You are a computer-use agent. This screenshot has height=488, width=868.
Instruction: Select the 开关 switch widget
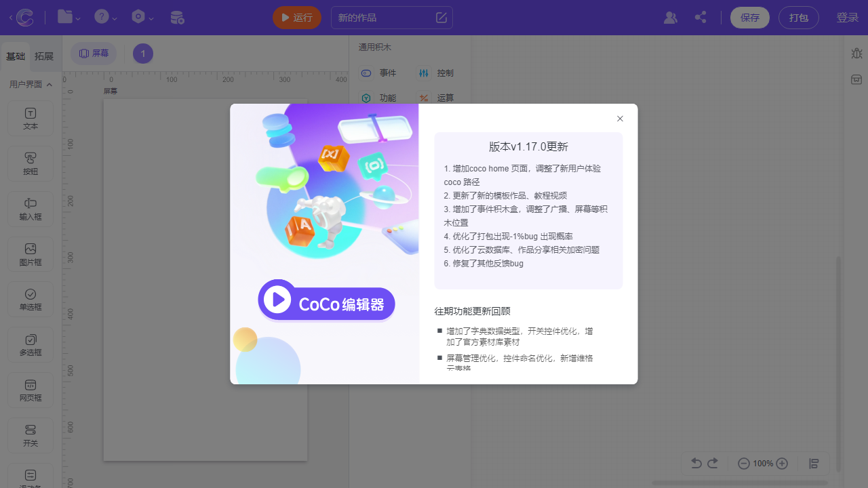pyautogui.click(x=31, y=435)
